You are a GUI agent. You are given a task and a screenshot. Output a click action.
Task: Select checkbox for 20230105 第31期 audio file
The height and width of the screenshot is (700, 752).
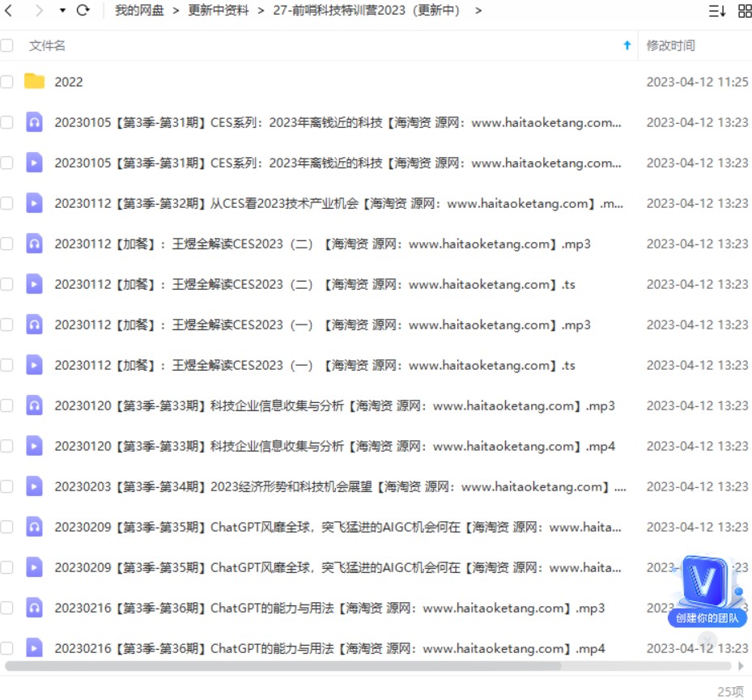click(6, 122)
